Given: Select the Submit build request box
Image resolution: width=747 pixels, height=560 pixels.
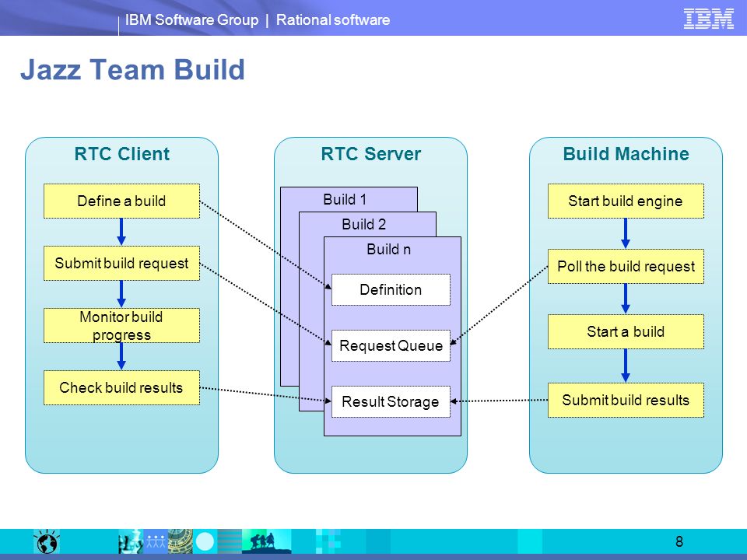Looking at the screenshot, I should 121,263.
